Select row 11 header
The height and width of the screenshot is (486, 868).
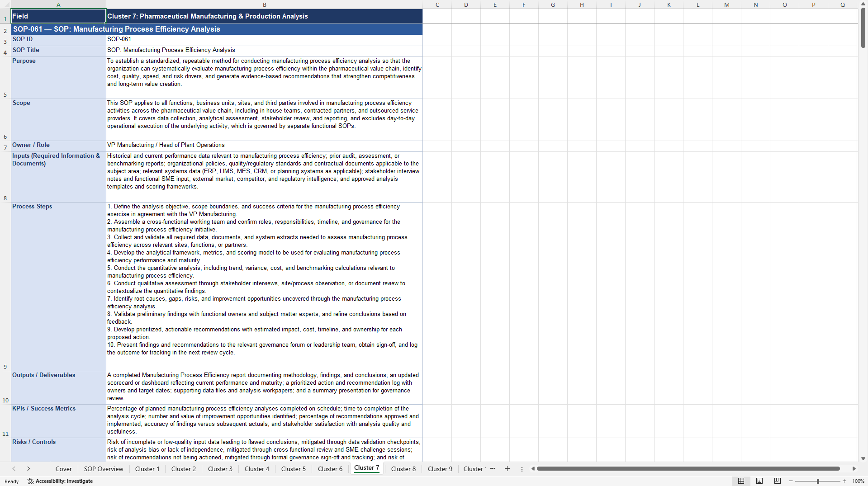(x=5, y=420)
